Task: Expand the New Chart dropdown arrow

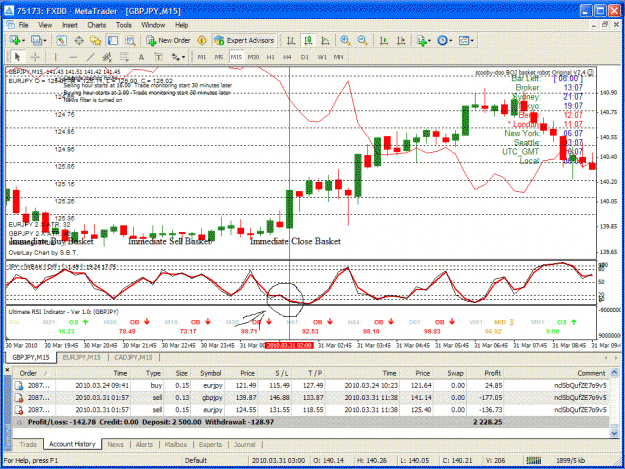Action: (x=23, y=41)
